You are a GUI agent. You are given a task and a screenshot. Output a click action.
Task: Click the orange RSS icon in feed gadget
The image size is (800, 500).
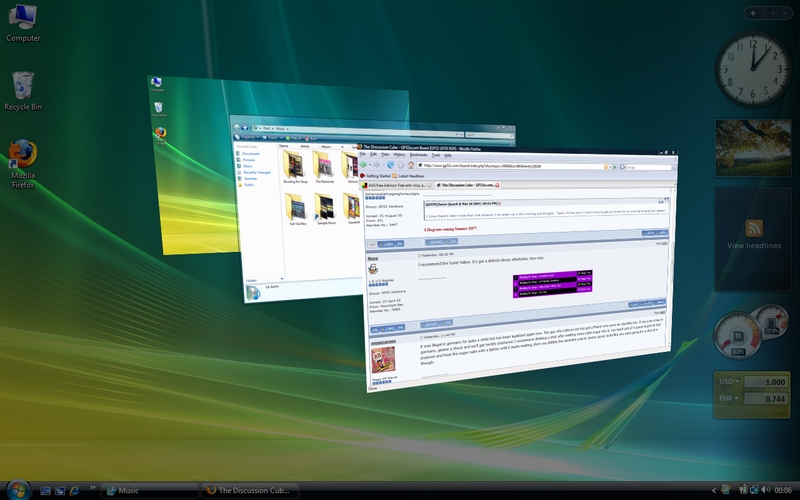[x=754, y=228]
